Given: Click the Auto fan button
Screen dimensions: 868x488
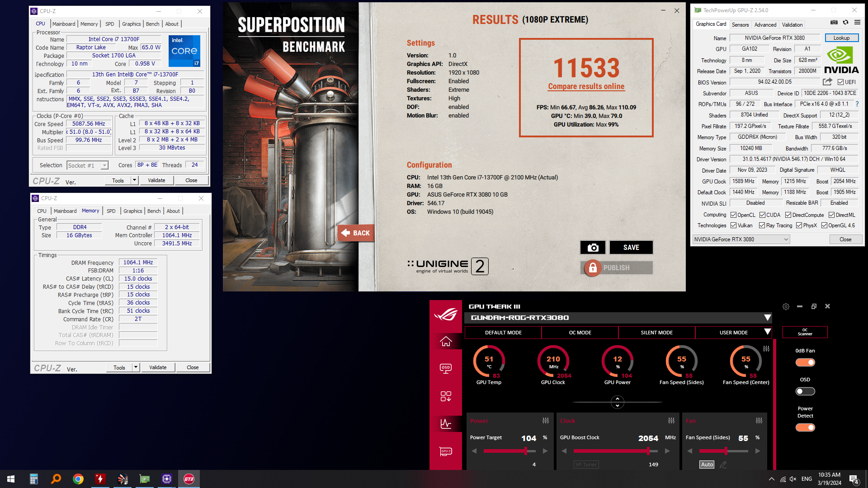Looking at the screenshot, I should click(x=707, y=465).
